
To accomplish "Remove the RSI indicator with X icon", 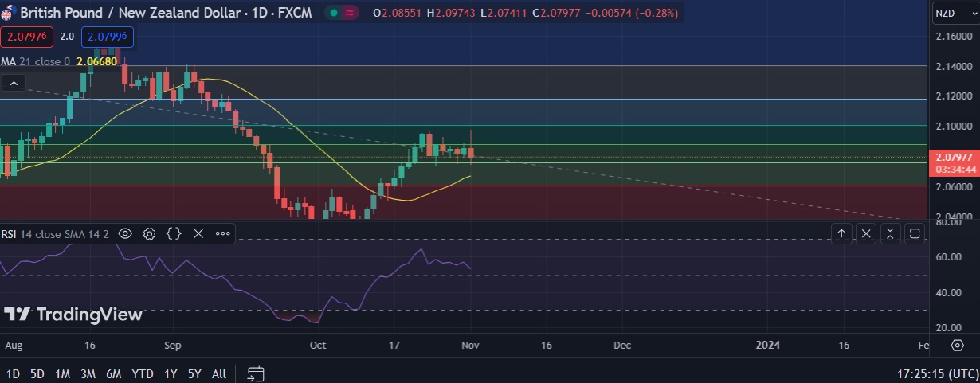I will (x=198, y=233).
